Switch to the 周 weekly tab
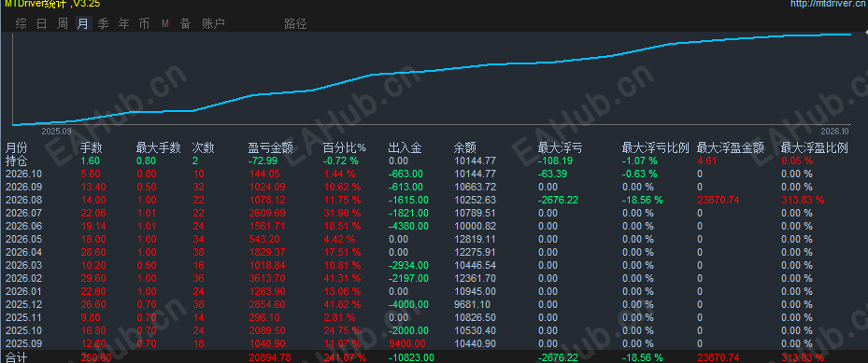Image resolution: width=868 pixels, height=363 pixels. (63, 23)
